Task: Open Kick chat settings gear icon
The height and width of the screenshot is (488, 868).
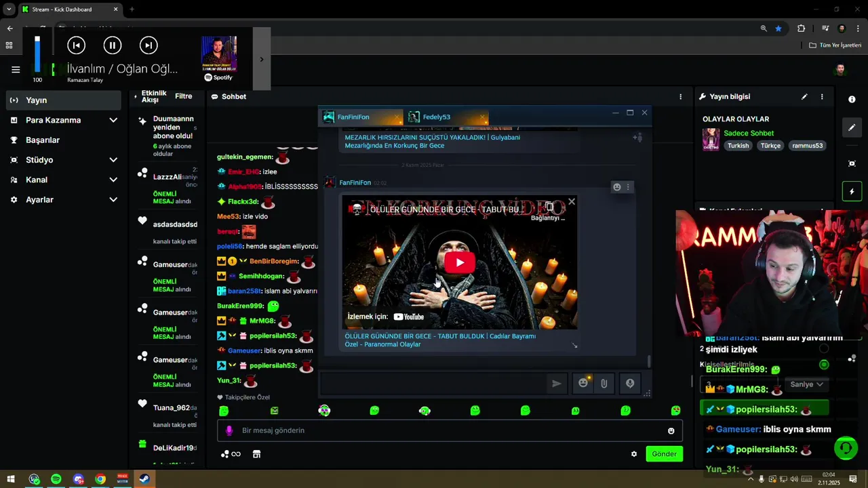Action: tap(634, 454)
